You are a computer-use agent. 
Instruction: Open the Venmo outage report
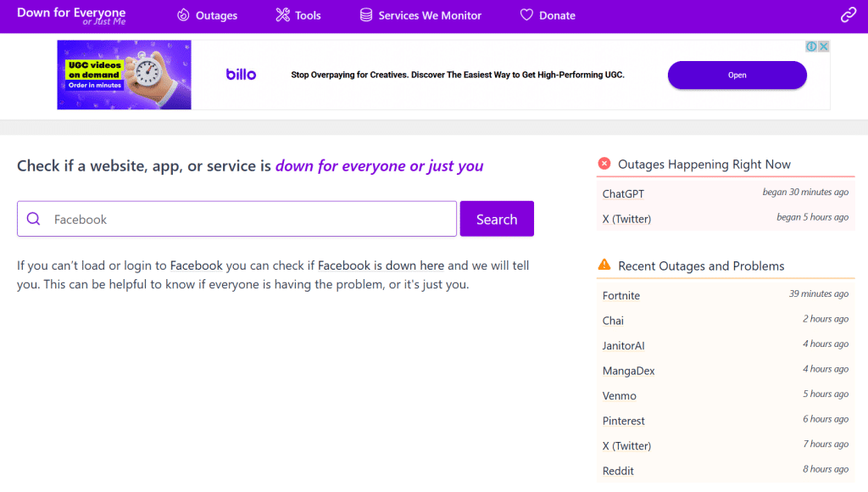coord(619,395)
